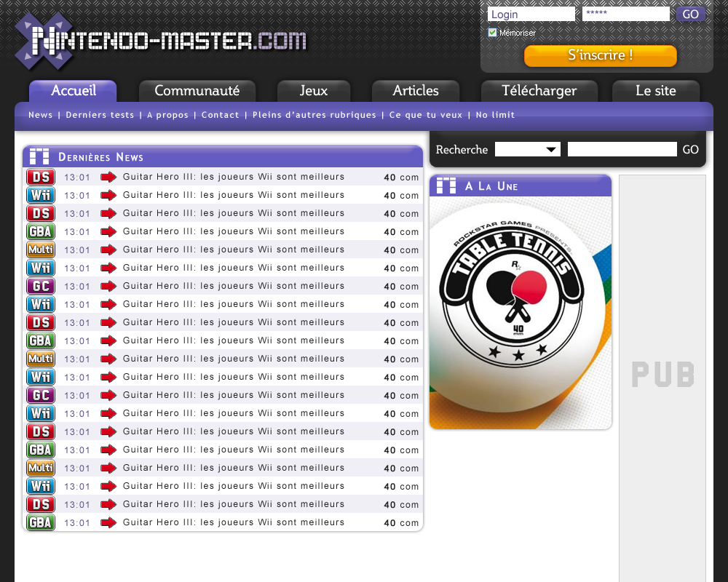Open the Articles tab
This screenshot has height=582, width=728.
point(416,90)
